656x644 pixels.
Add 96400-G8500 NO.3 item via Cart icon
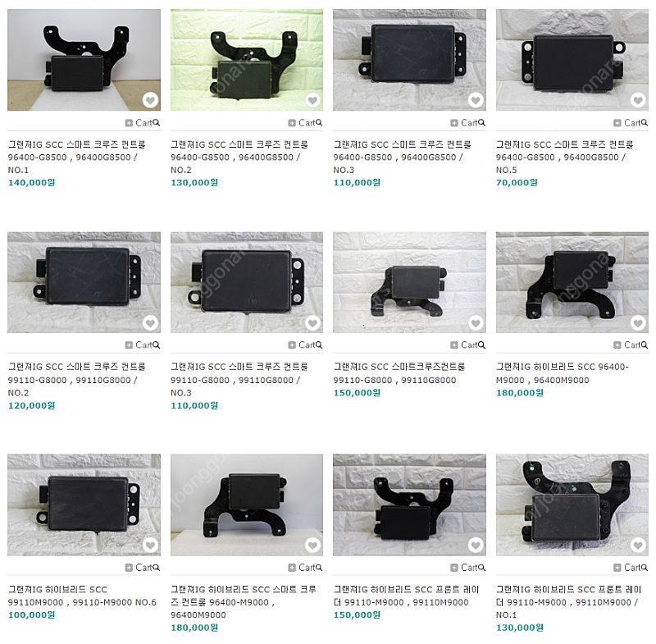464,122
